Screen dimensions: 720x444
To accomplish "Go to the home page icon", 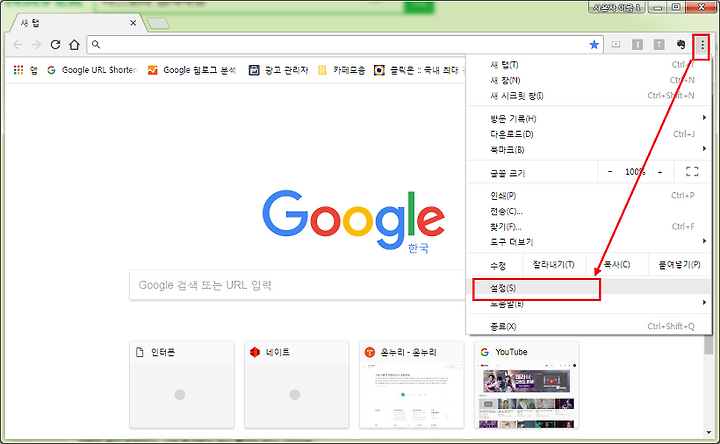I will 74,45.
